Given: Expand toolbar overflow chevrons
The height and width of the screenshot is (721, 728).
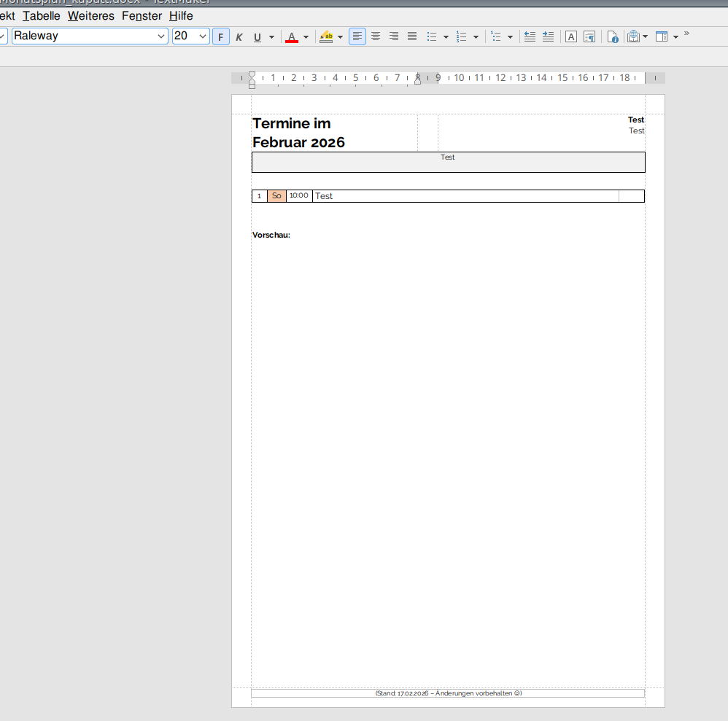Looking at the screenshot, I should [686, 33].
